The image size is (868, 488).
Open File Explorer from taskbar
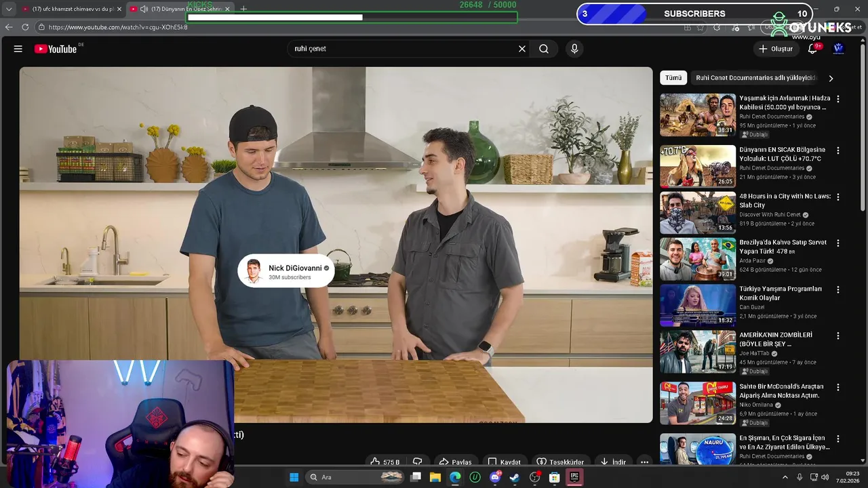(435, 477)
